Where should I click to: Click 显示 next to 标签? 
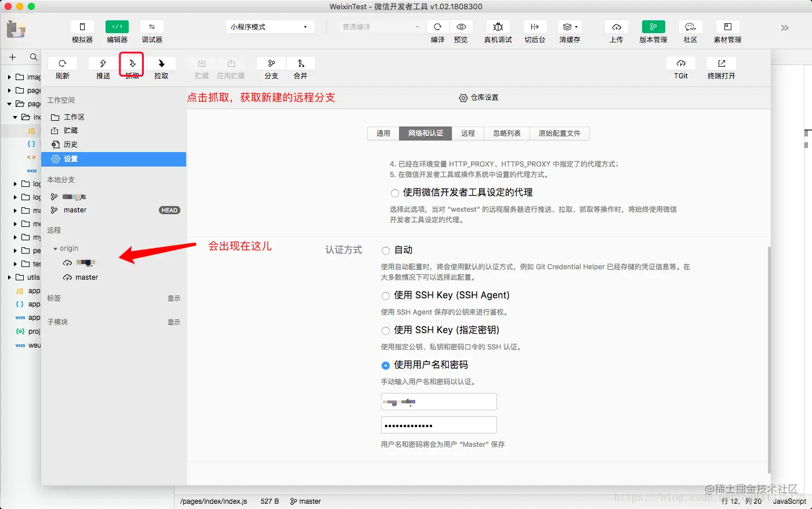174,298
